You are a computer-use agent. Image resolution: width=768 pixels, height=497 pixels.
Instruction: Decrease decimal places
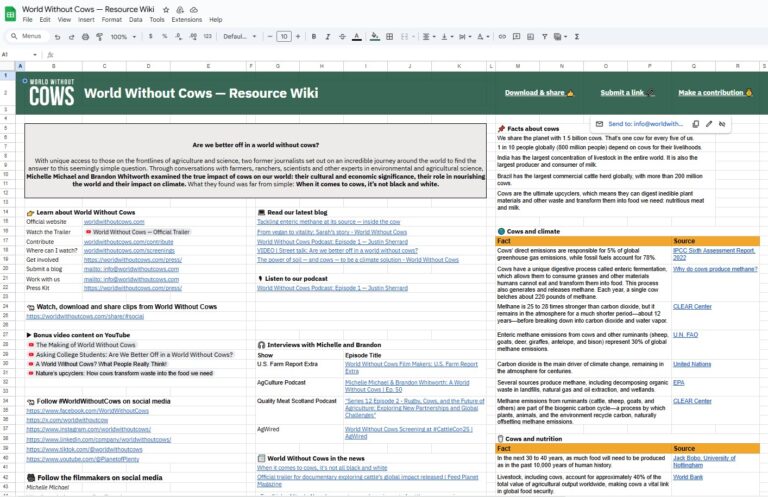(179, 37)
